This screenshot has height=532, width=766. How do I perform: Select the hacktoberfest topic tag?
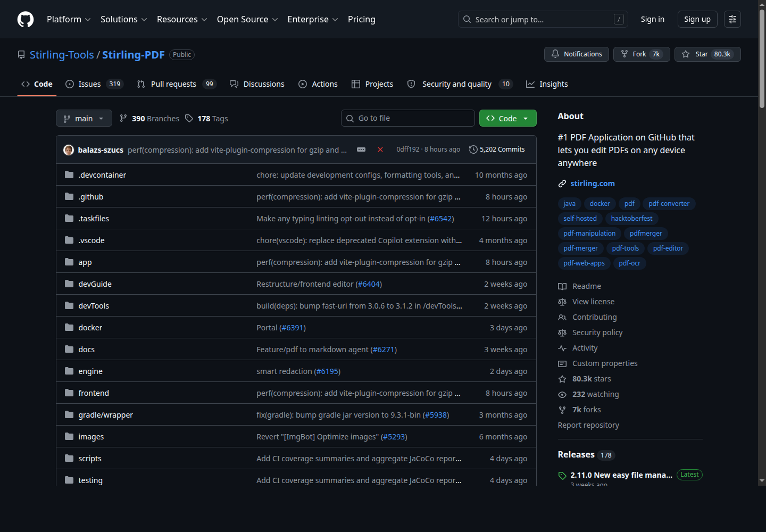(631, 219)
